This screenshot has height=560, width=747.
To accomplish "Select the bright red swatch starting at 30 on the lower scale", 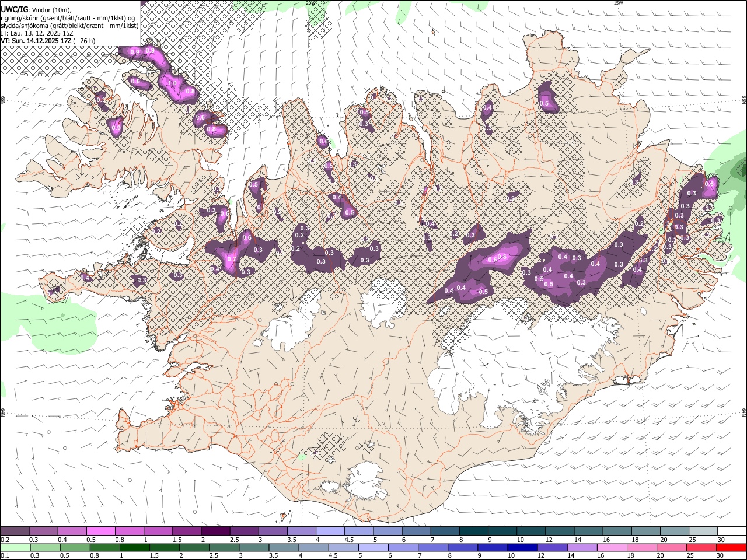I will coord(731,548).
